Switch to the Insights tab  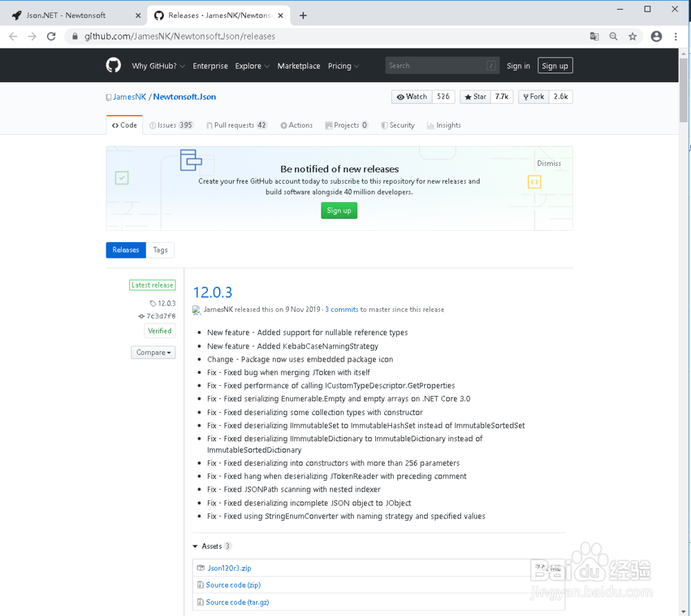tap(444, 125)
